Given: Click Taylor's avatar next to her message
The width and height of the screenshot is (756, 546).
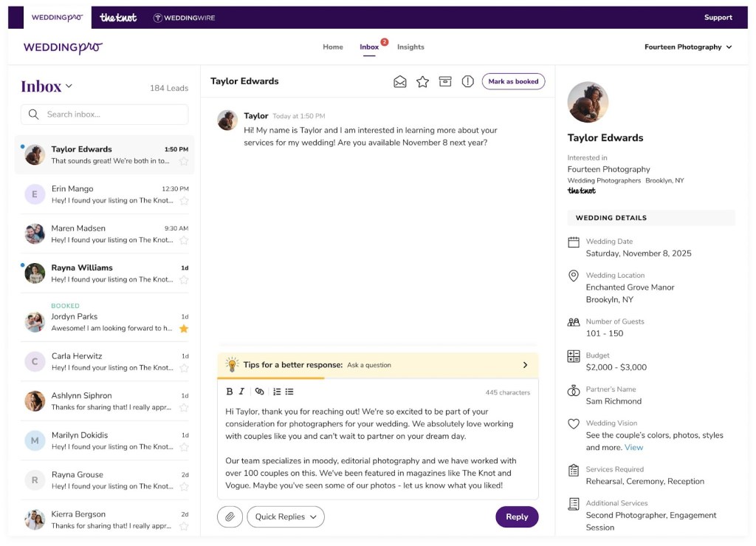Looking at the screenshot, I should [x=227, y=120].
